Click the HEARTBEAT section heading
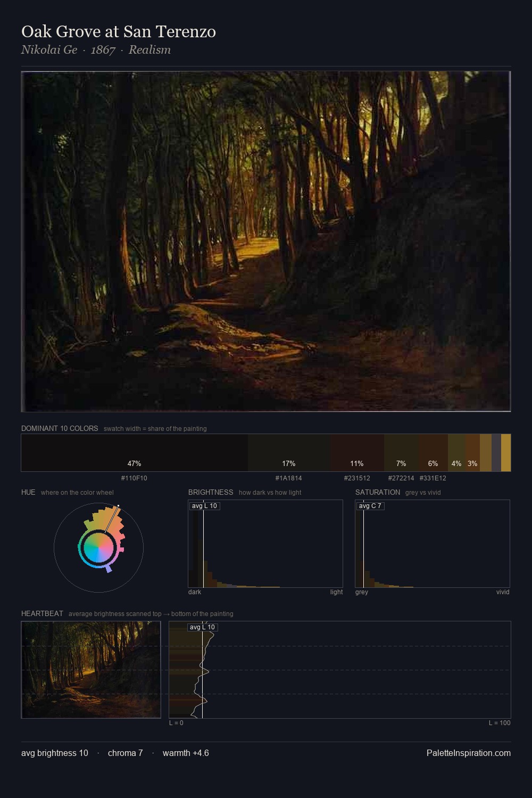532x798 pixels. [42, 613]
